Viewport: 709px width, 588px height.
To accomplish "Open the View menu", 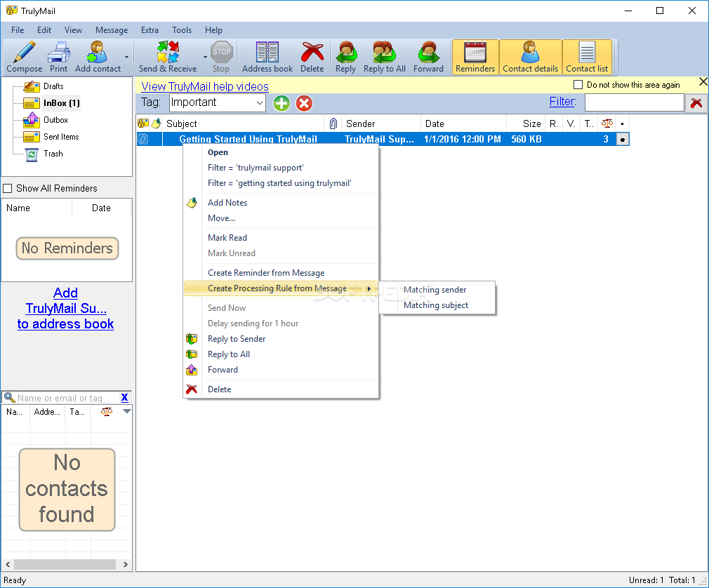I will click(73, 30).
